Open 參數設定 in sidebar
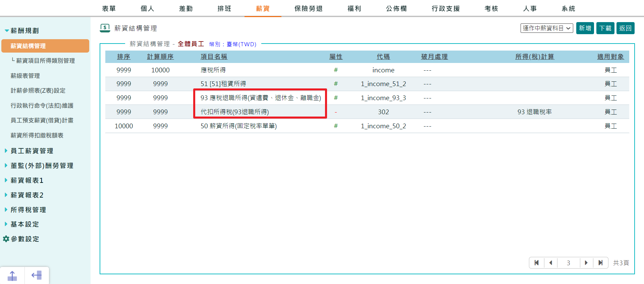Image resolution: width=644 pixels, height=284 pixels. (25, 239)
